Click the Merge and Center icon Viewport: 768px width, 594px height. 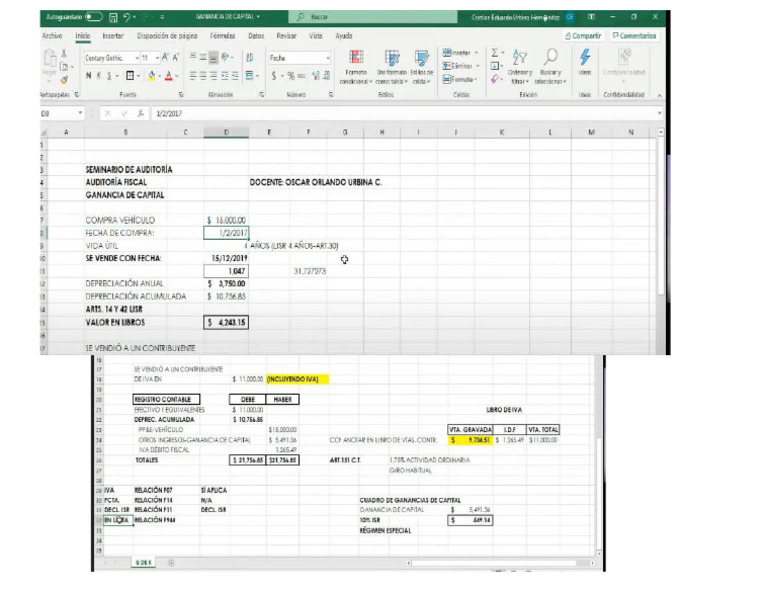pos(250,75)
